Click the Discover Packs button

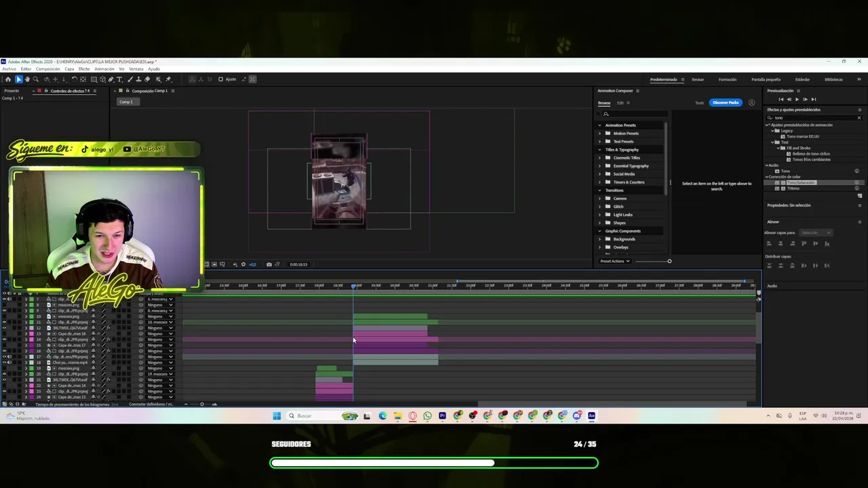(726, 102)
